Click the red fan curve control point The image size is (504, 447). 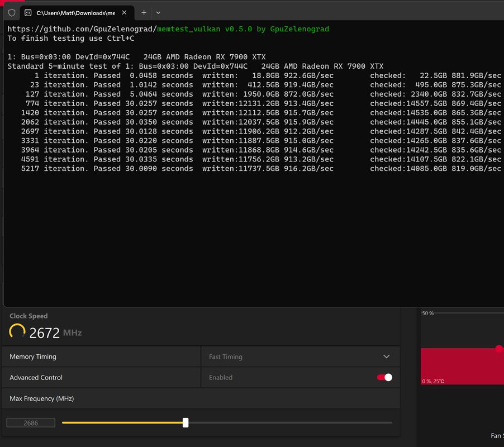pos(499,349)
